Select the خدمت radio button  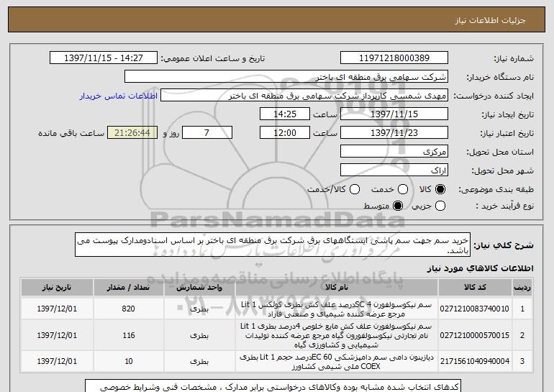403,189
